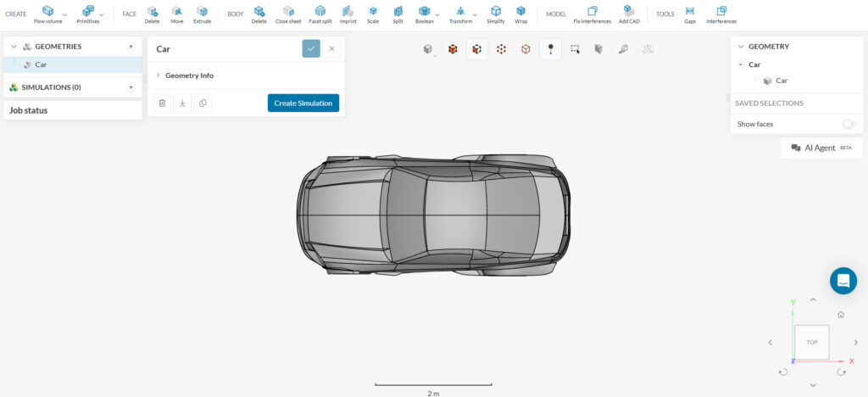868x397 pixels.
Task: Roll view clockwise with rotate icon
Action: [x=842, y=372]
